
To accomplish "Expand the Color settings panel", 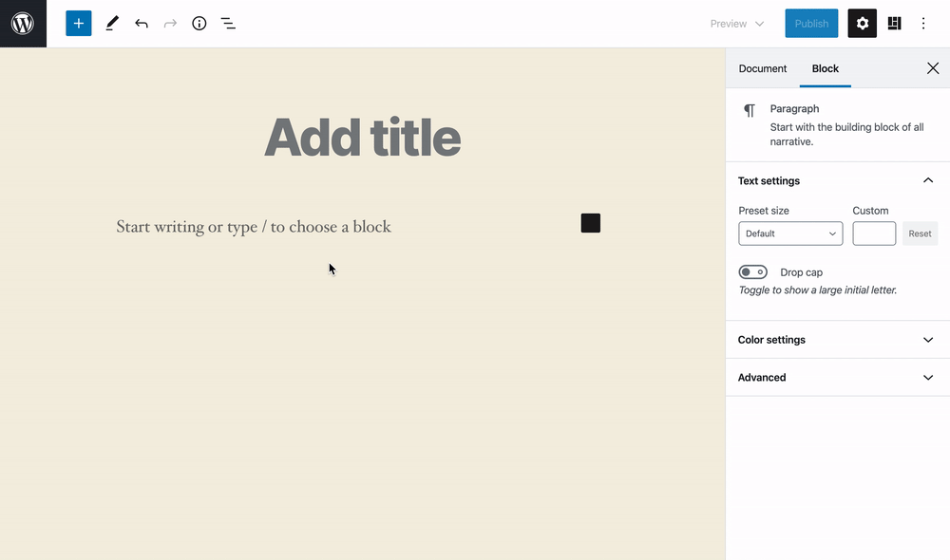I will coord(837,340).
